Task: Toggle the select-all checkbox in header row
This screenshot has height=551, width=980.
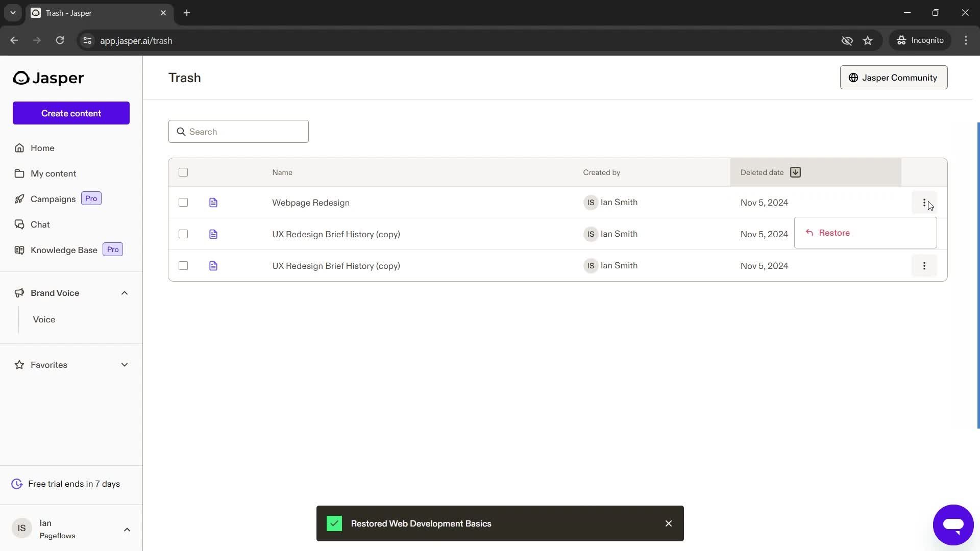Action: click(x=183, y=172)
